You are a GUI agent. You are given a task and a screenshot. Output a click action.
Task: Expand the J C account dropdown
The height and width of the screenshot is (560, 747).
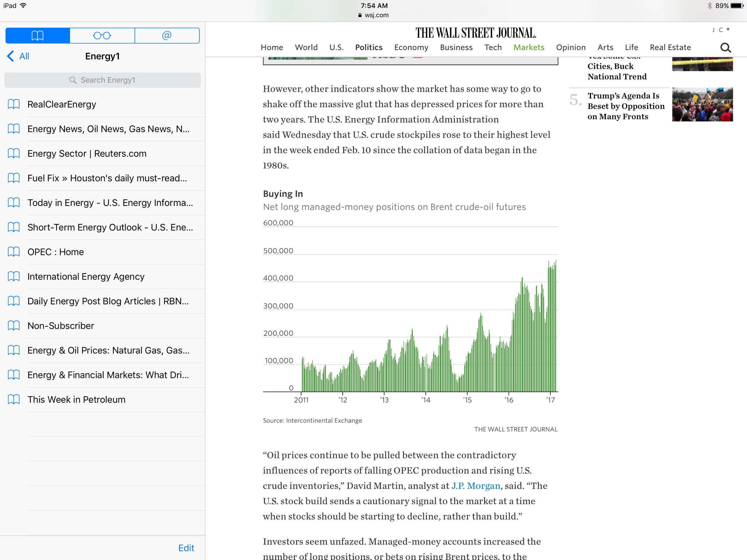click(721, 30)
